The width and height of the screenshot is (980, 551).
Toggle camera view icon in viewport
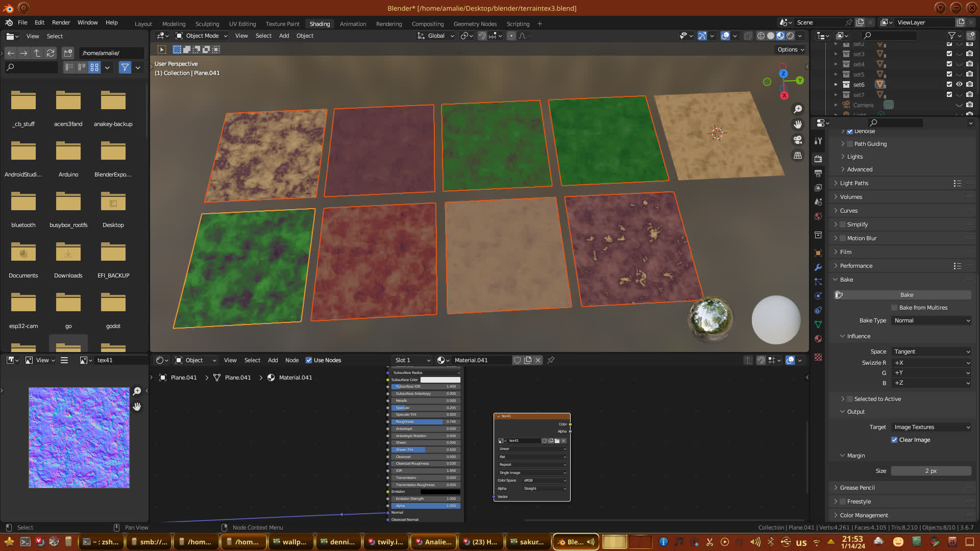798,140
